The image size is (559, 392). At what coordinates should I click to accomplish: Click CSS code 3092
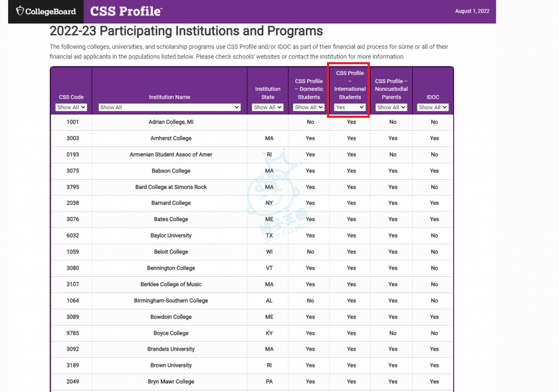click(73, 349)
